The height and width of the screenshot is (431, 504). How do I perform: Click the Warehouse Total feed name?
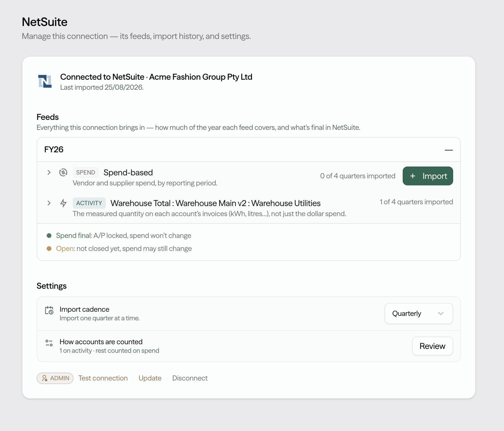click(x=215, y=203)
